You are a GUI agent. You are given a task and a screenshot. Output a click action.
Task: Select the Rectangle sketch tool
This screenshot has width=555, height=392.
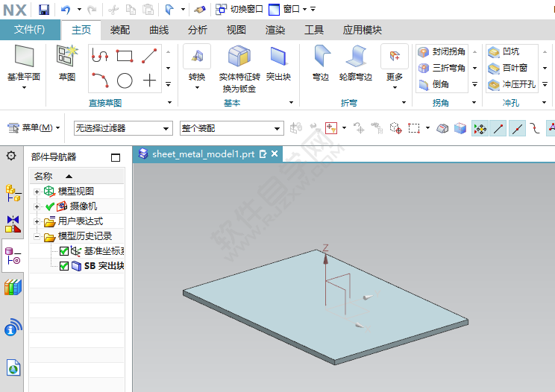click(x=125, y=56)
